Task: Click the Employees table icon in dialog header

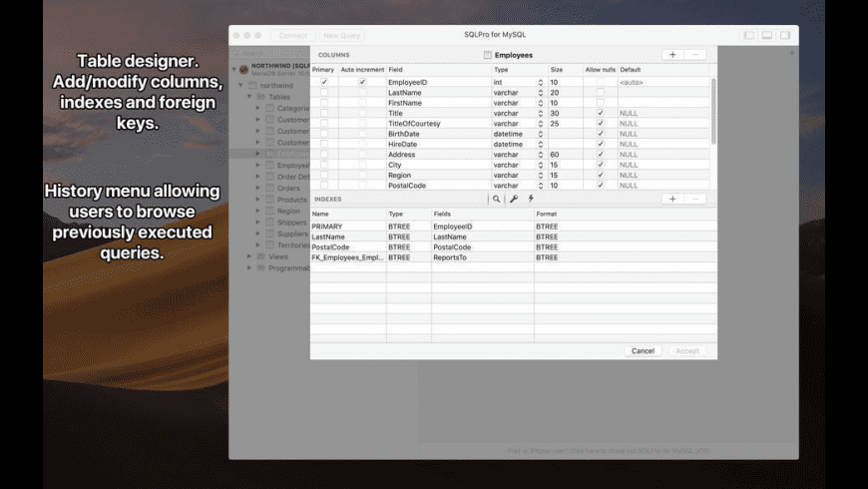Action: [487, 55]
